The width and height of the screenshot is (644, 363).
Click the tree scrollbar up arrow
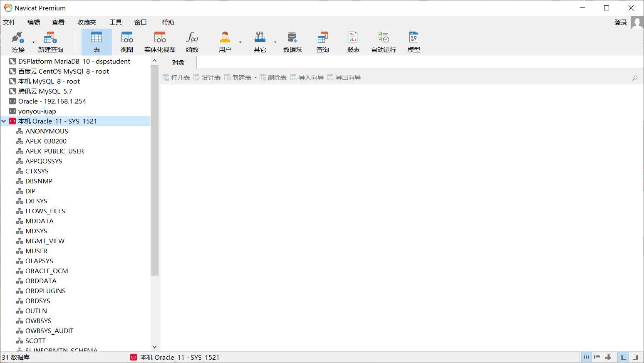point(155,61)
